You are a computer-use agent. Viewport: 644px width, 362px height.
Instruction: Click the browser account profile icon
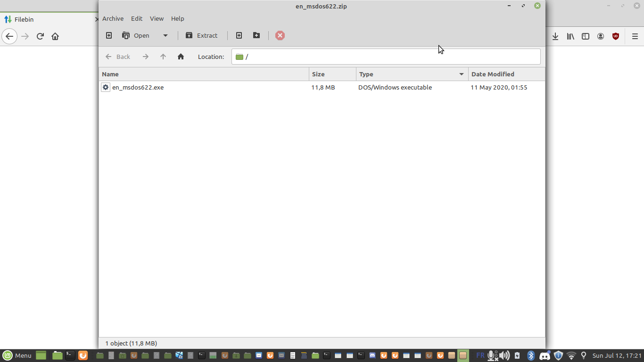[x=601, y=36]
